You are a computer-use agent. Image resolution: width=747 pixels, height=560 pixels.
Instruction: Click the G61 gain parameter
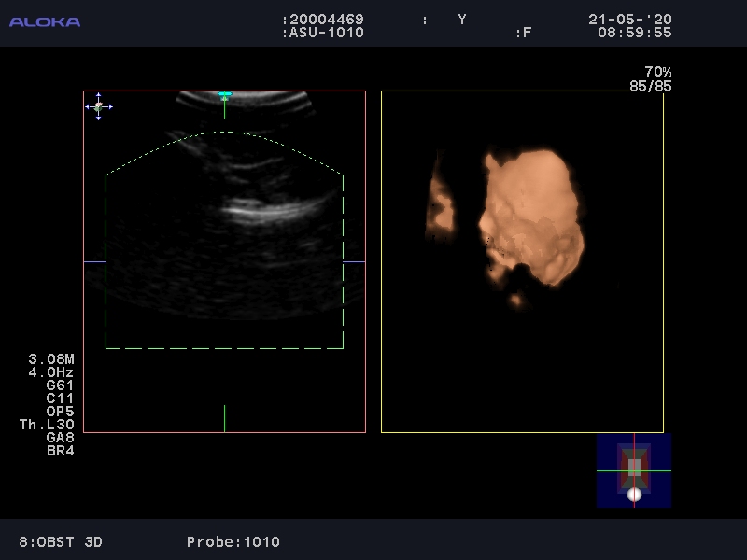click(x=60, y=385)
